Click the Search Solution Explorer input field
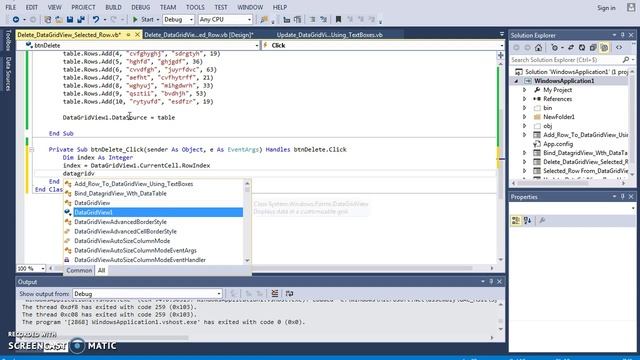Screen dimensions: 640x360 tap(566, 60)
